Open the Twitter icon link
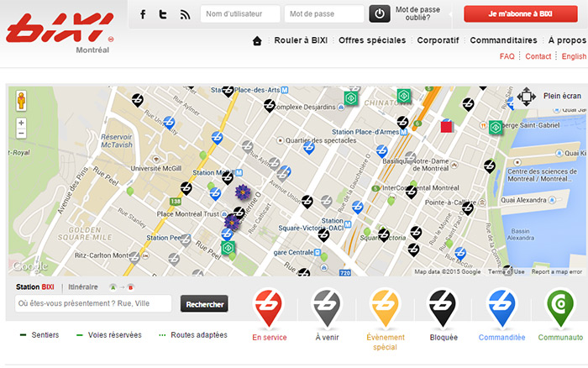This screenshot has height=368, width=588. pyautogui.click(x=163, y=14)
